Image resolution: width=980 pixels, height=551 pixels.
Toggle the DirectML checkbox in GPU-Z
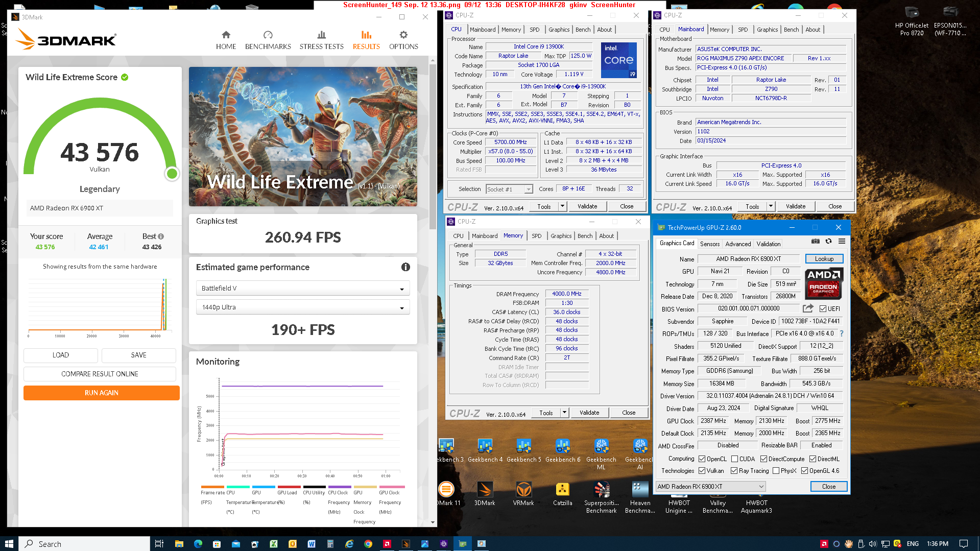tap(812, 459)
